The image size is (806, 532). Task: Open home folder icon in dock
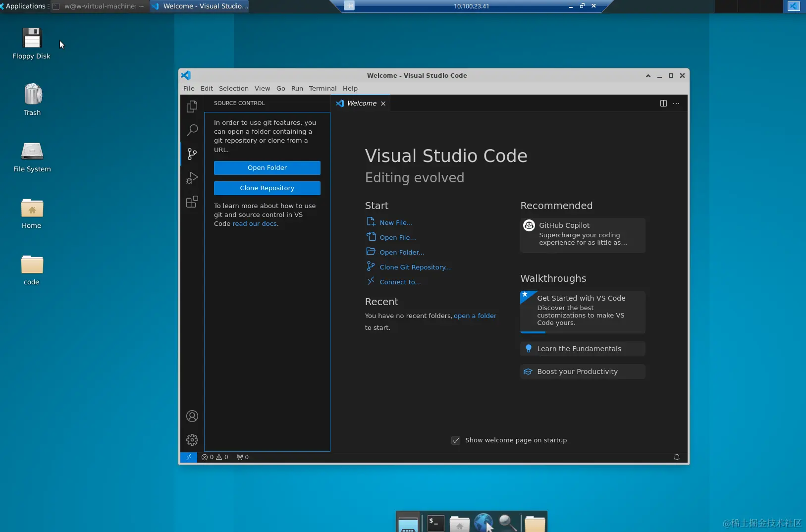[459, 523]
